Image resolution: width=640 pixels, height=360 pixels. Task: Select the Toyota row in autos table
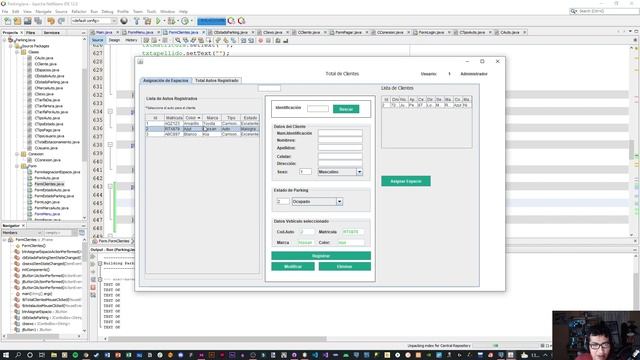point(202,123)
